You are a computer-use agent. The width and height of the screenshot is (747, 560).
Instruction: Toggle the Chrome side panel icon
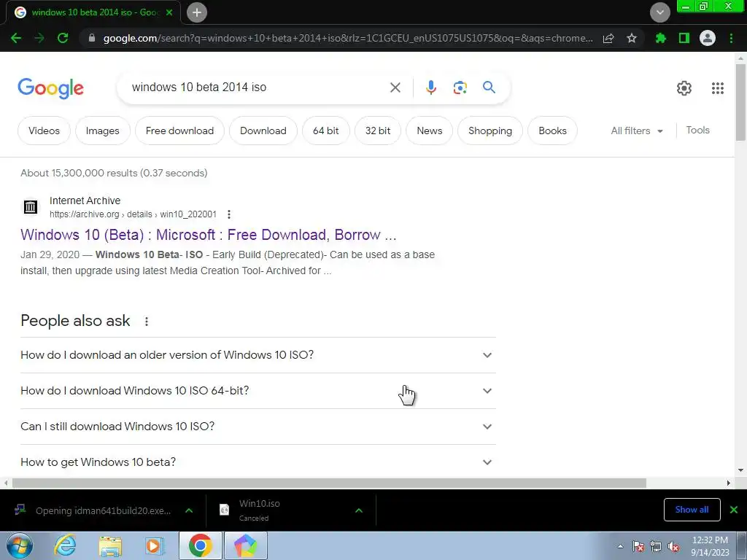(684, 38)
